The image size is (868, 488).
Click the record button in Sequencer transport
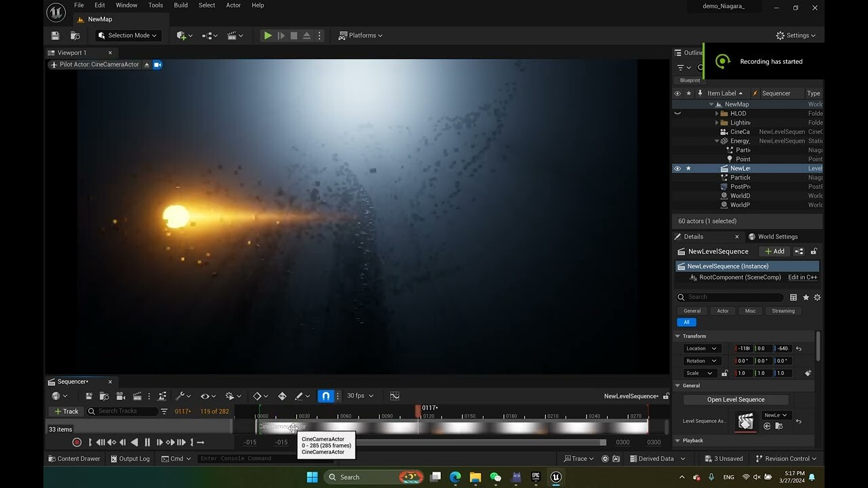click(76, 442)
